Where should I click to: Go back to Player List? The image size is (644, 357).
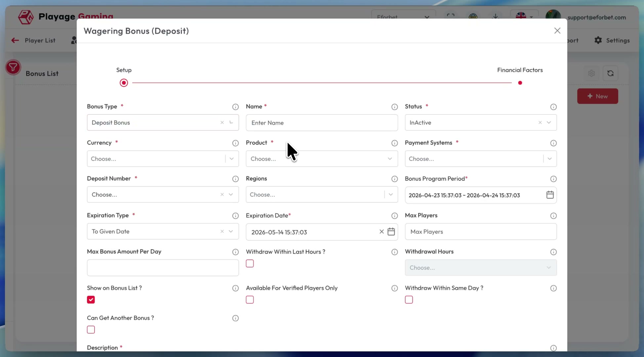[x=33, y=40]
